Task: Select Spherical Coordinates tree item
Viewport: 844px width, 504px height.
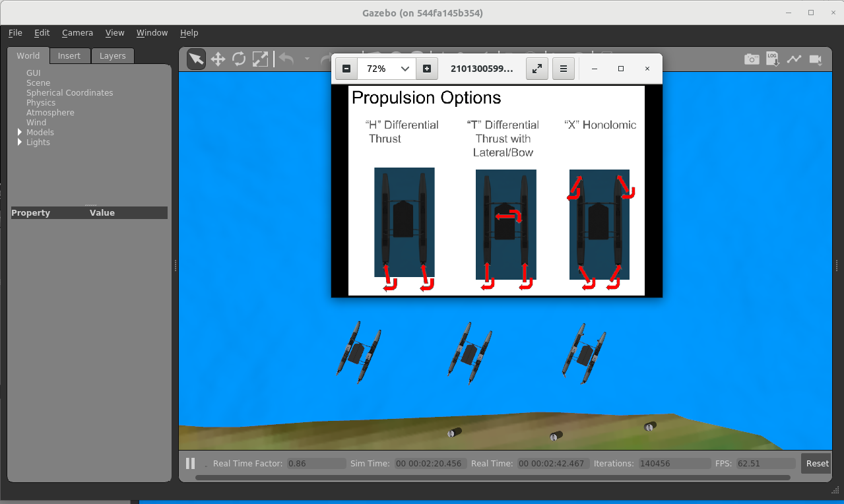Action: point(70,92)
